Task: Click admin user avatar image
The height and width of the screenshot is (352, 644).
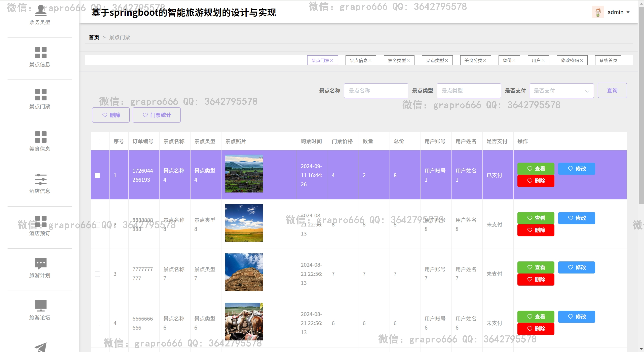Action: 598,12
